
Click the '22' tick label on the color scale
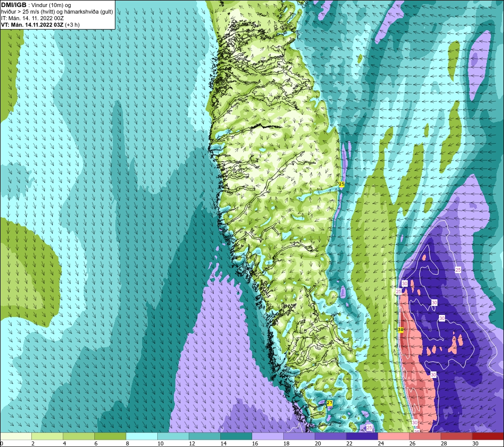349,443
